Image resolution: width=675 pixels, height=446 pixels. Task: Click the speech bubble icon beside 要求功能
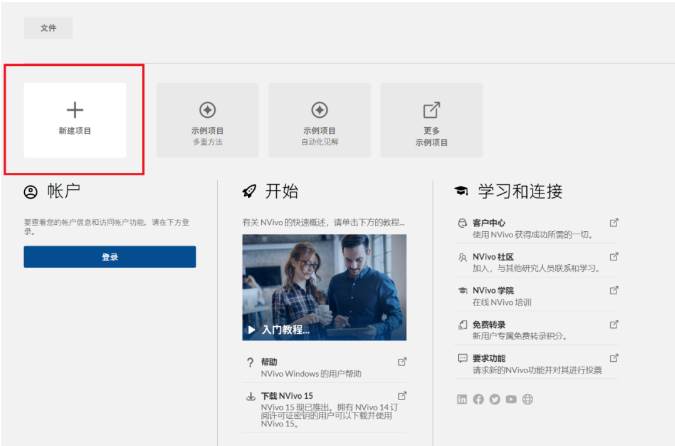tap(462, 358)
